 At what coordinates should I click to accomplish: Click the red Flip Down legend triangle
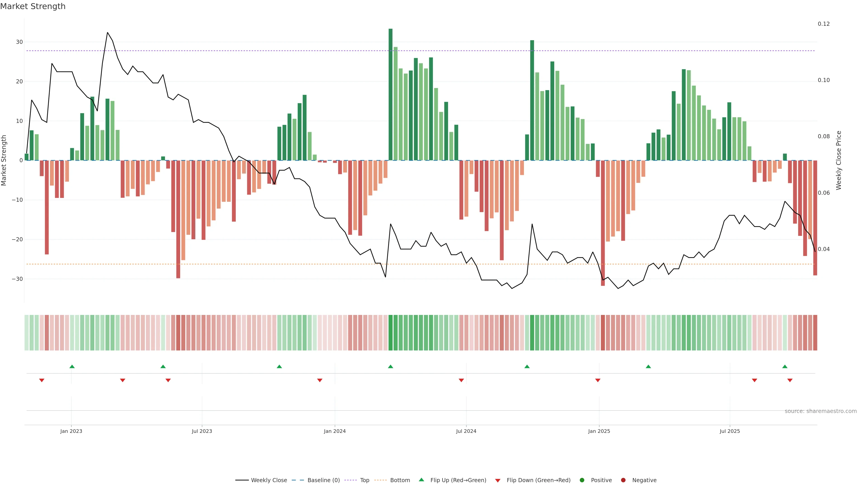[498, 480]
